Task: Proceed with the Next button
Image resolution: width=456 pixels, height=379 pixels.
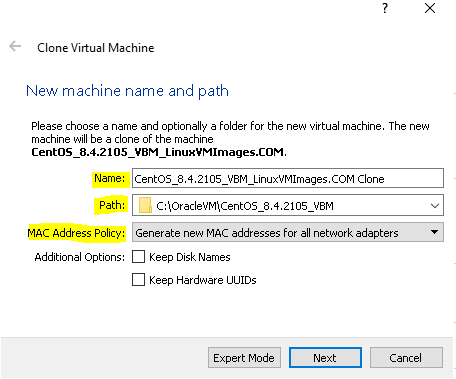Action: [x=325, y=358]
